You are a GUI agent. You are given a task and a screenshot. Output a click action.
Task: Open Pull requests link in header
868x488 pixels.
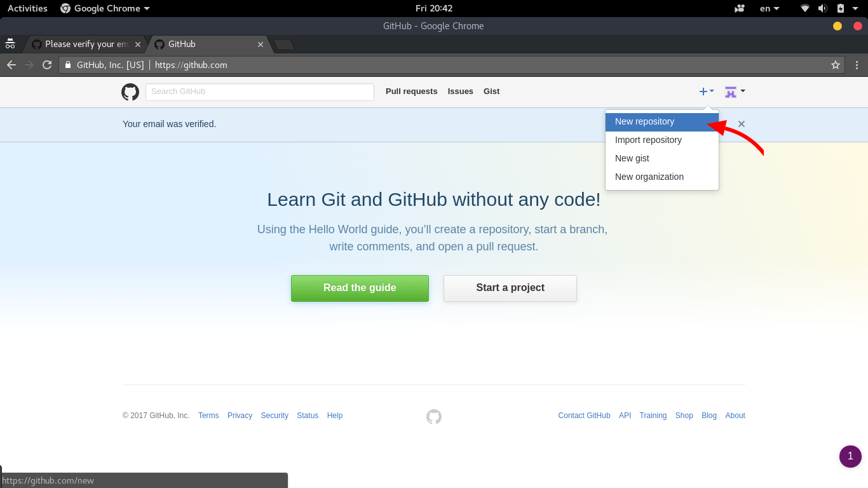(411, 91)
